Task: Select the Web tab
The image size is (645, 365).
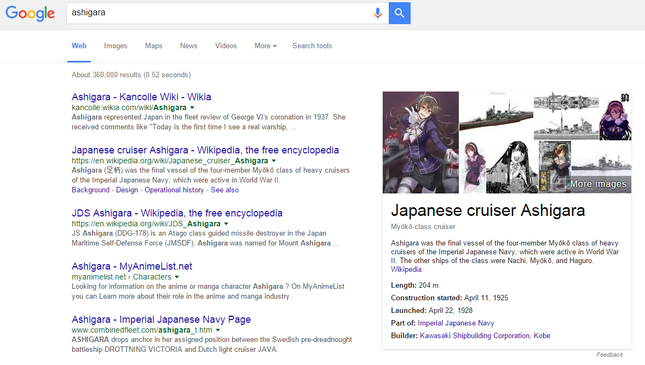Action: [79, 46]
